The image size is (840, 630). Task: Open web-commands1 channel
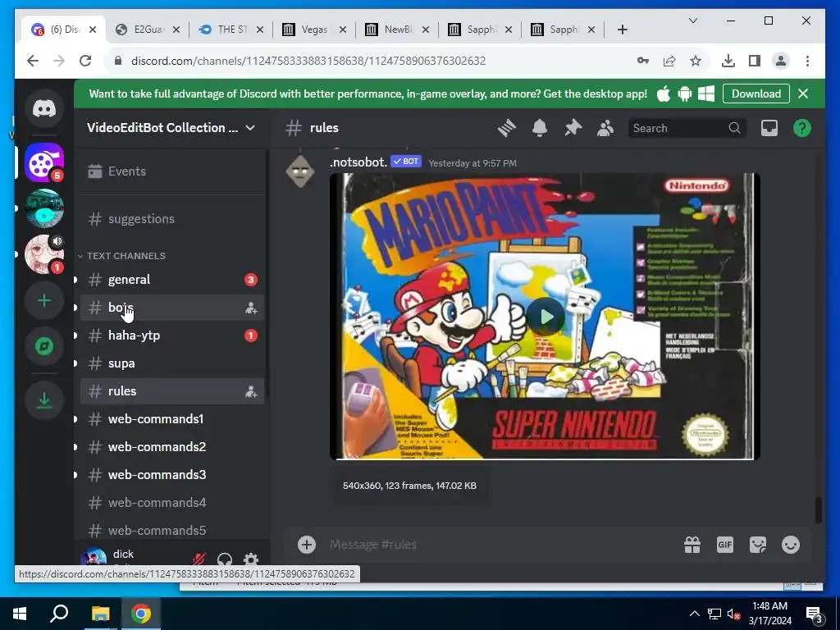171,419
